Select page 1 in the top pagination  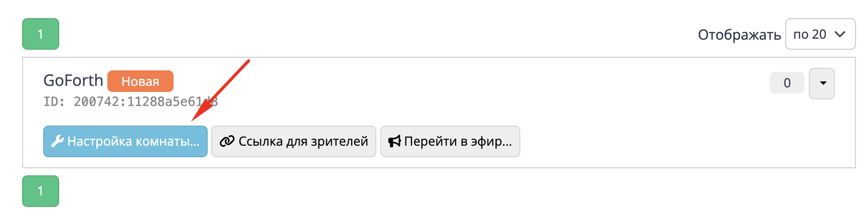(x=41, y=34)
